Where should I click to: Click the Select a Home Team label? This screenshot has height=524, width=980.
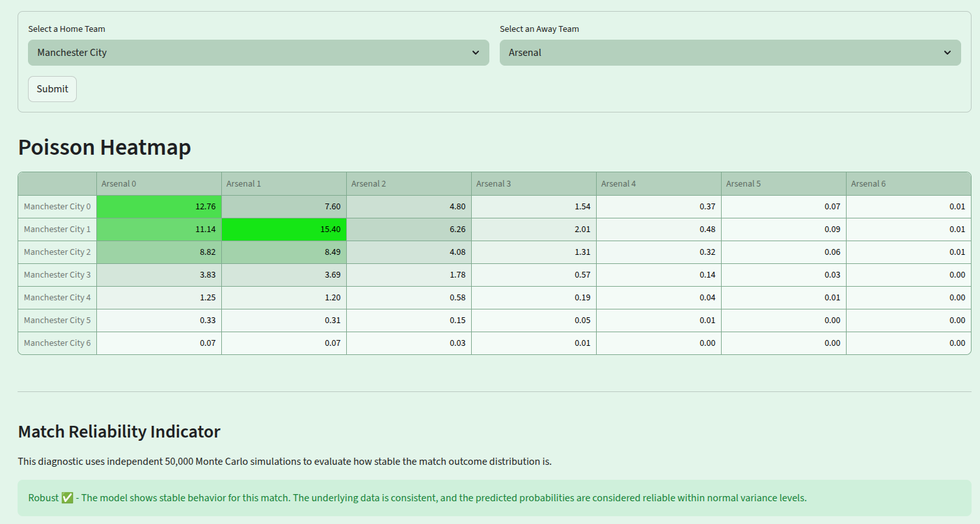point(66,29)
